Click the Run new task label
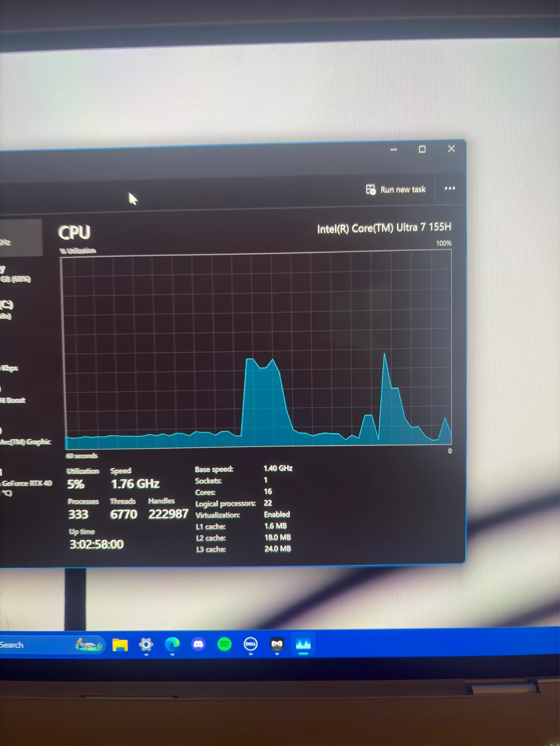 click(403, 190)
